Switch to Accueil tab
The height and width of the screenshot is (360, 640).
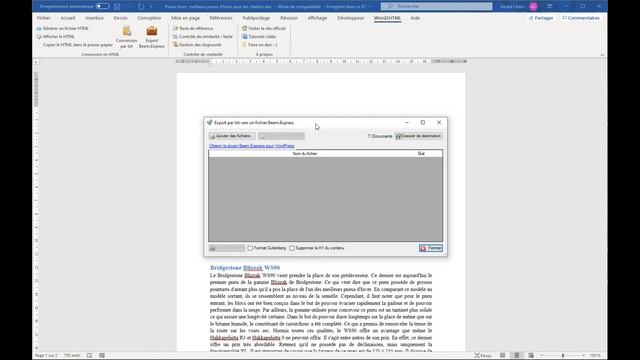68,18
